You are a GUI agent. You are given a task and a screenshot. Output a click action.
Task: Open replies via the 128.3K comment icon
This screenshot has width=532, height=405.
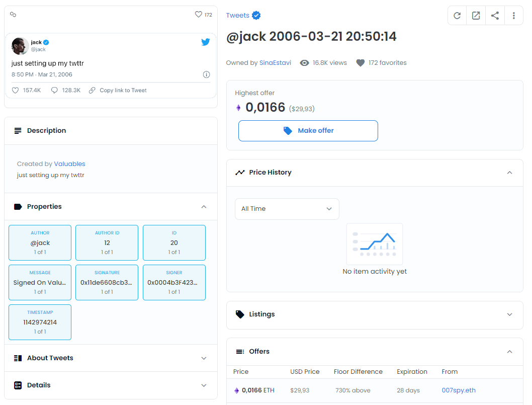(x=54, y=90)
